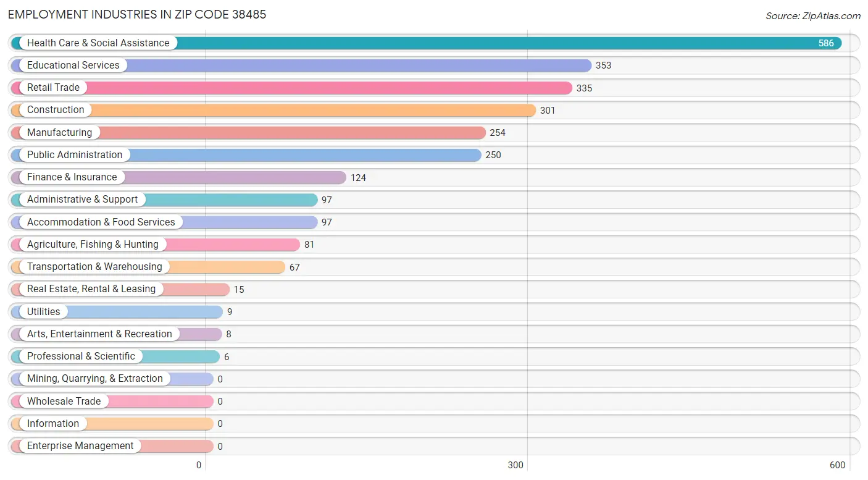This screenshot has height=480, width=868.
Task: Select the 250 value beside Public Administration
Action: coord(493,155)
